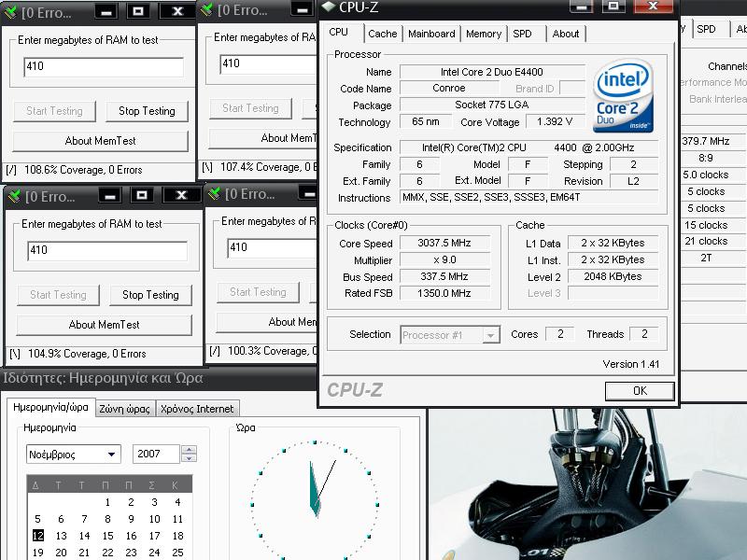Click Start Testing in 108.6% coverage window
The image size is (747, 560).
[54, 111]
